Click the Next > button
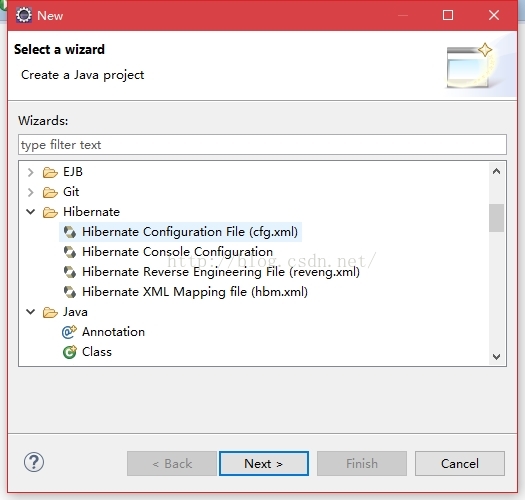 (x=264, y=463)
